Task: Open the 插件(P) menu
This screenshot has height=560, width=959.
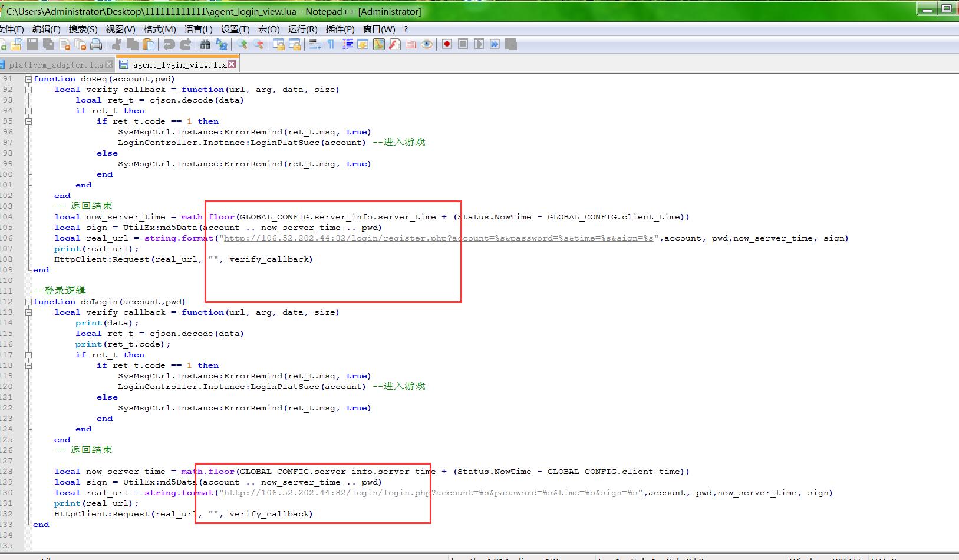Action: (340, 29)
